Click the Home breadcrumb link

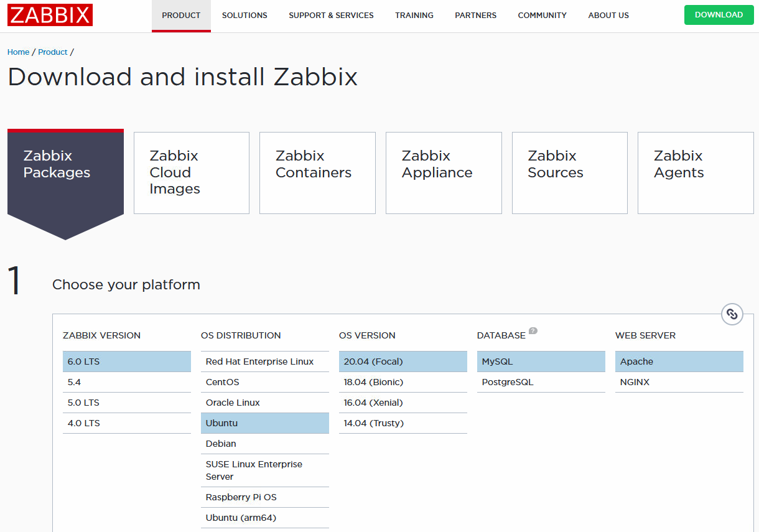point(18,52)
